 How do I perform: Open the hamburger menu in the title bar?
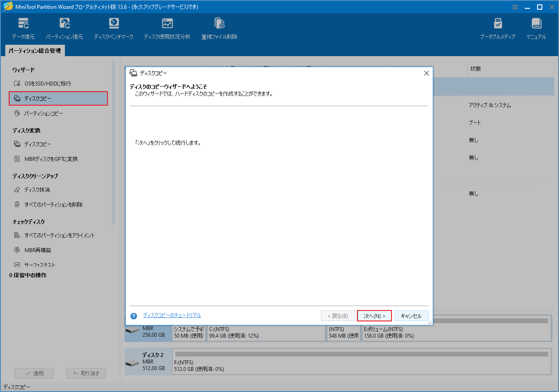click(515, 7)
